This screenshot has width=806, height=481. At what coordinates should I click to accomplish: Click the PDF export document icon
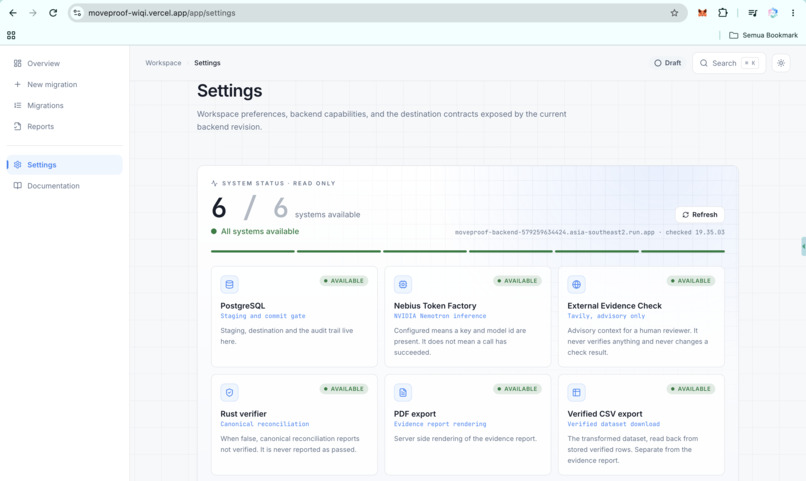(x=402, y=392)
